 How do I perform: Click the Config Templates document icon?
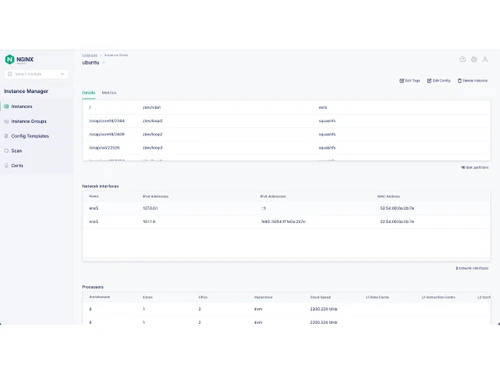[6, 136]
